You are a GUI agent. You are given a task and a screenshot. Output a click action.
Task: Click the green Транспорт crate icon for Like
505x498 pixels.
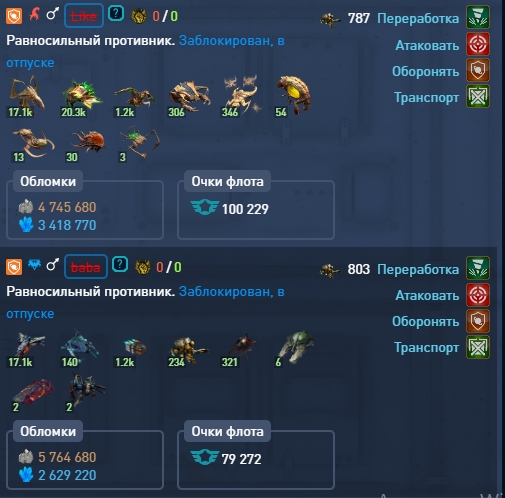click(x=478, y=96)
